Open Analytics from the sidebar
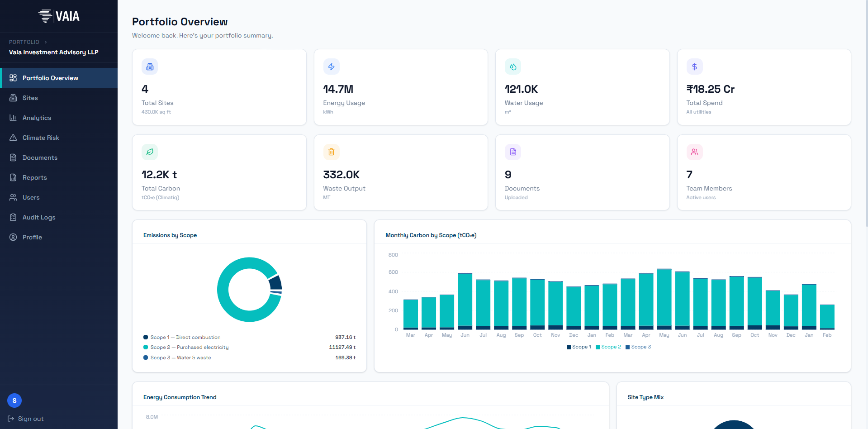Viewport: 868px width, 429px height. [x=37, y=118]
